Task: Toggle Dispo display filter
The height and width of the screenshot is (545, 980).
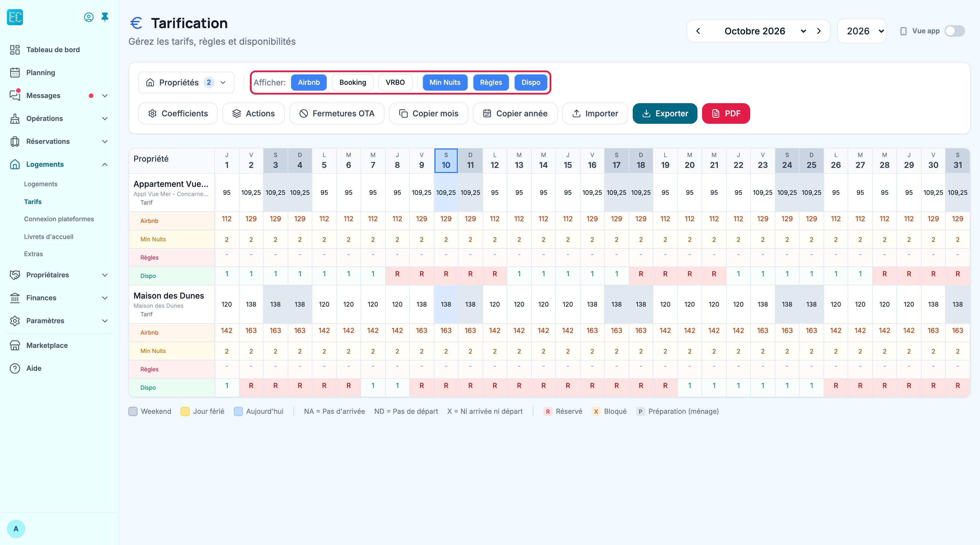Action: 531,83
